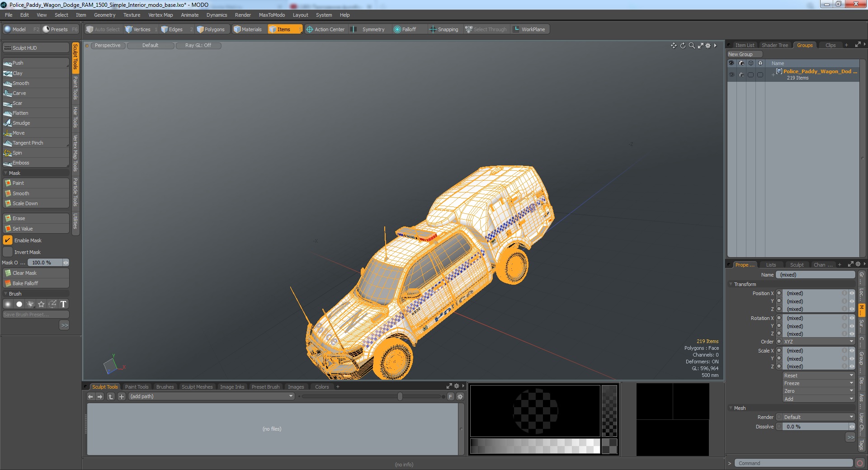Click the item Name field showing mixed
Image resolution: width=868 pixels, height=470 pixels.
tap(816, 275)
